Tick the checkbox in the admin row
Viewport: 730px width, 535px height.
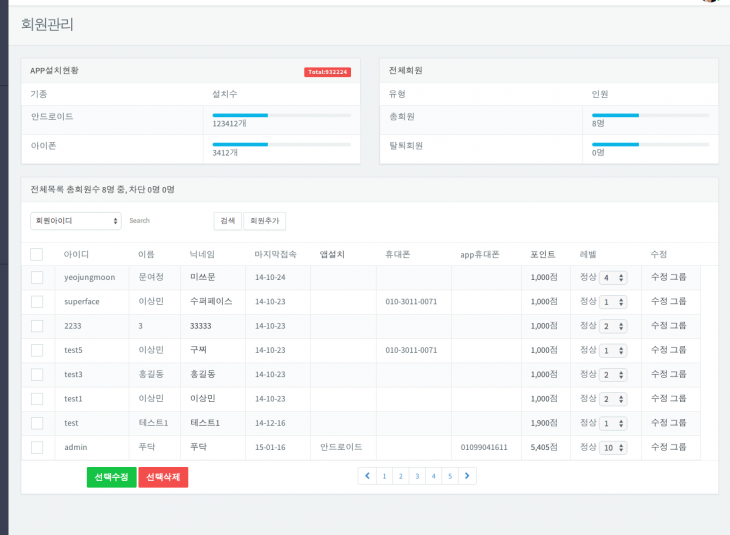pos(37,447)
